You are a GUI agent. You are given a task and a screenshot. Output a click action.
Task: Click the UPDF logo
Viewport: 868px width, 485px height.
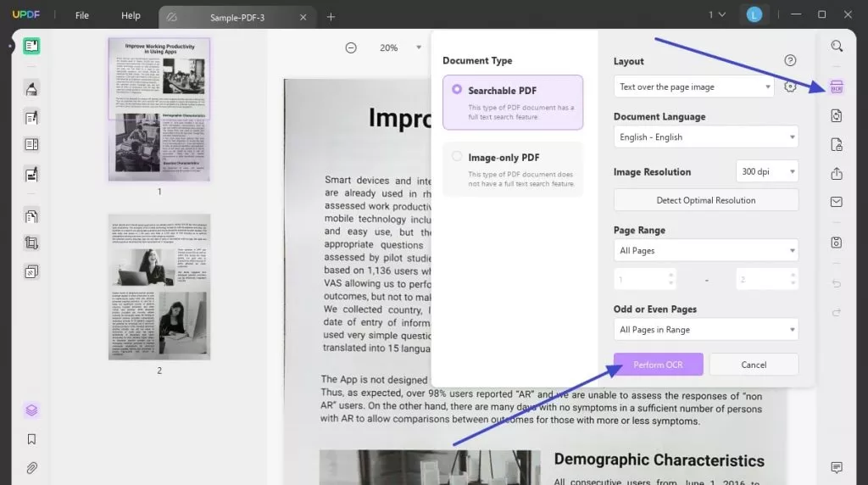point(26,14)
